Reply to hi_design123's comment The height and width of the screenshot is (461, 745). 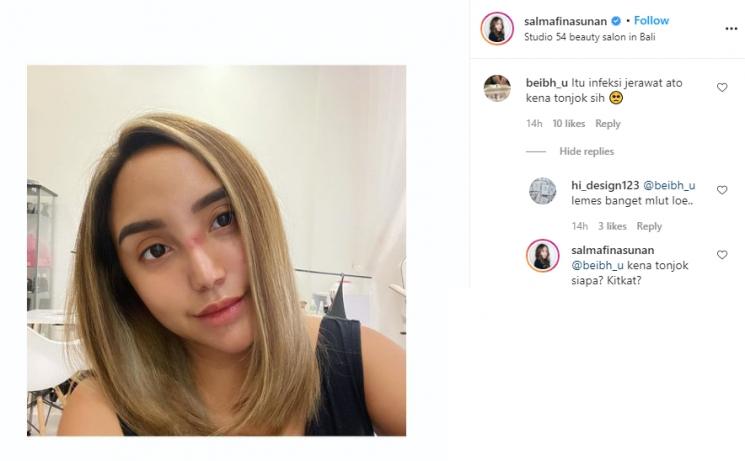tap(649, 226)
